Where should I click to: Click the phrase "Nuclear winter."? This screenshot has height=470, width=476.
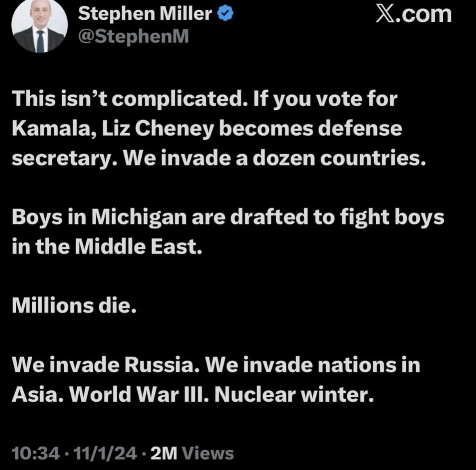pyautogui.click(x=294, y=394)
